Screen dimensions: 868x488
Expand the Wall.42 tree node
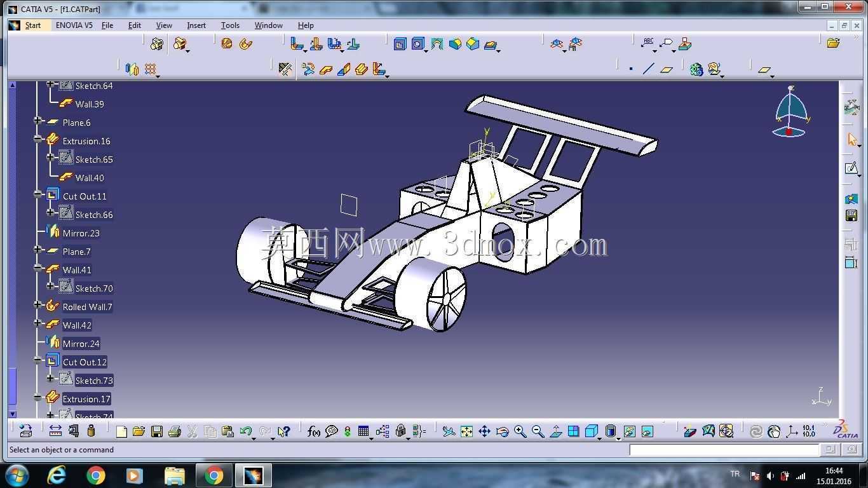pos(38,323)
